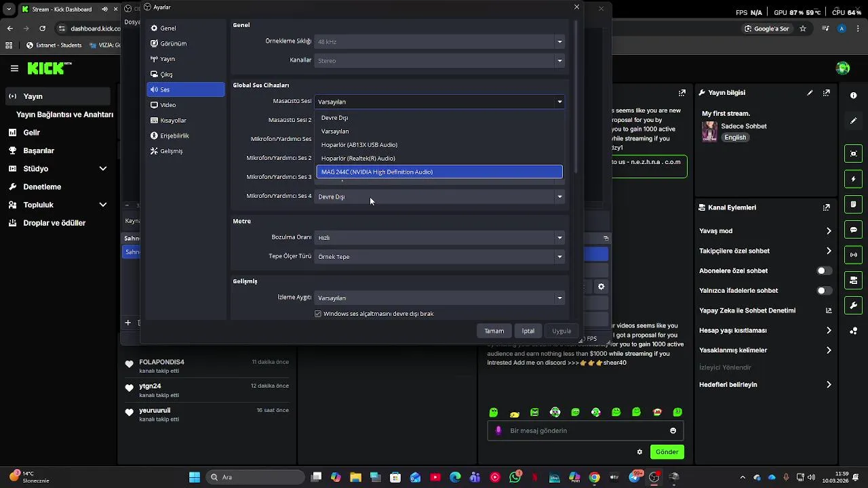Click the Kick logo
Image resolution: width=868 pixels, height=488 pixels.
tap(49, 68)
